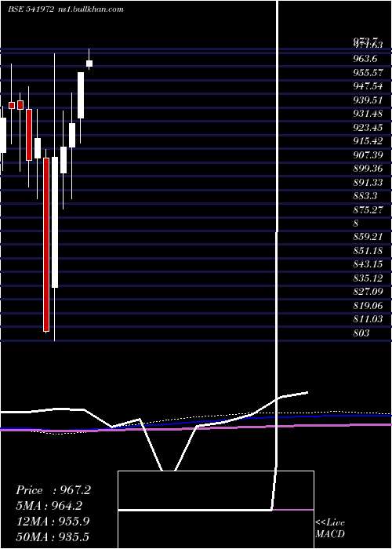
Task: Click the 803 bottom price label
Action: (361, 333)
